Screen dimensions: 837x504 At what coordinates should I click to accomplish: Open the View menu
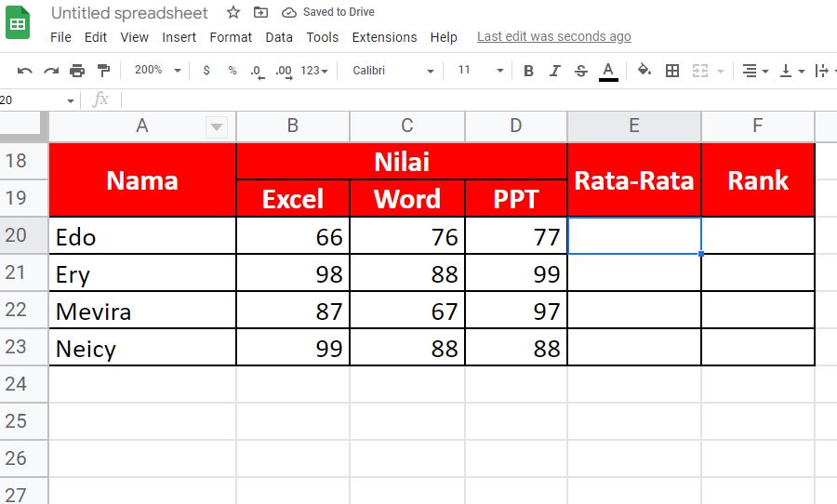click(x=134, y=37)
